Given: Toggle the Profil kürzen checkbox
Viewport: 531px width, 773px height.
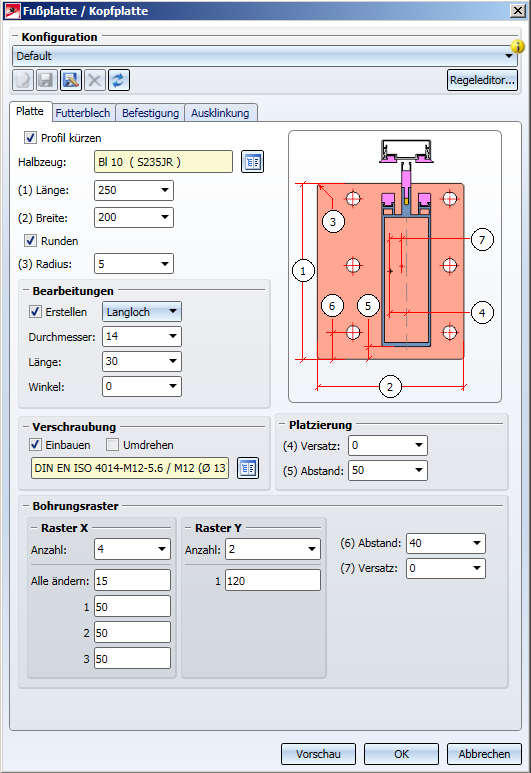Looking at the screenshot, I should tap(31, 138).
